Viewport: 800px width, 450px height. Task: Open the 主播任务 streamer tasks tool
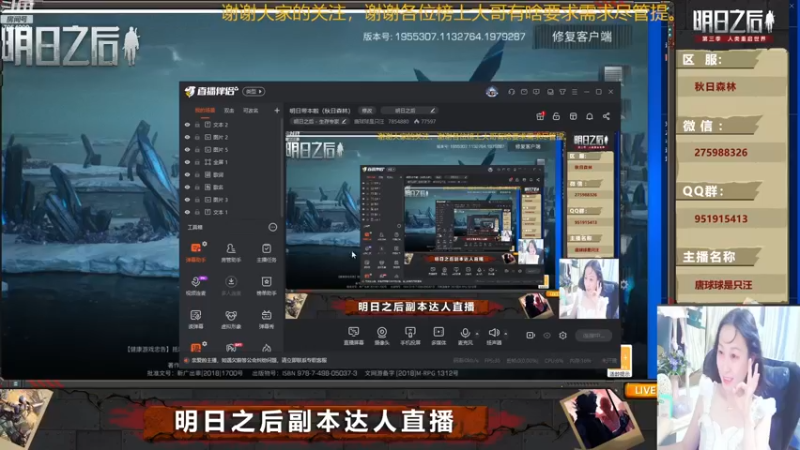click(266, 252)
